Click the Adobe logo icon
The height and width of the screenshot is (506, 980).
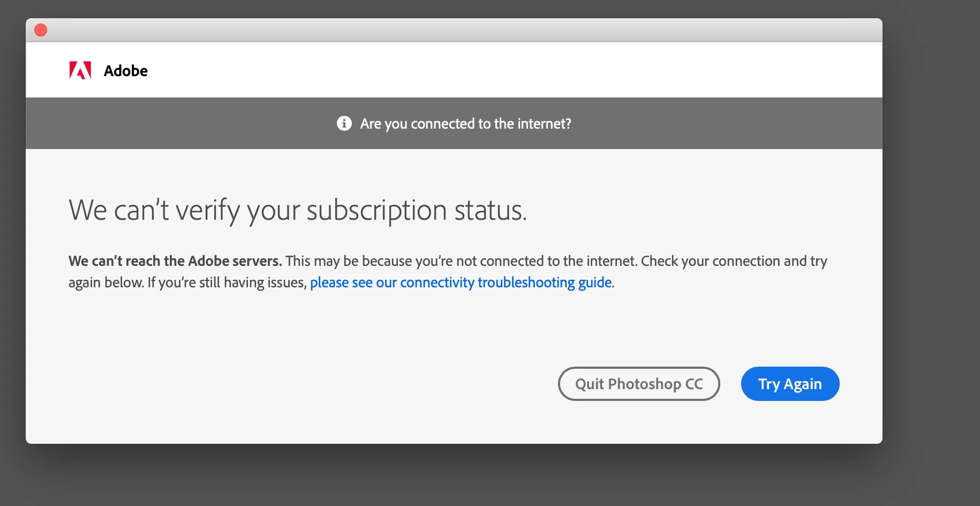(80, 70)
